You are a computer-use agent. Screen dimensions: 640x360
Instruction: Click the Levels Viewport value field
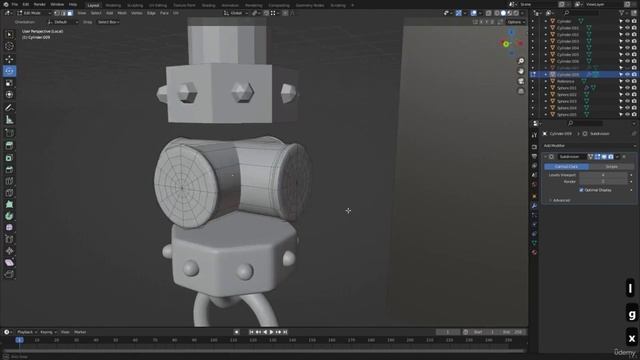pyautogui.click(x=603, y=175)
